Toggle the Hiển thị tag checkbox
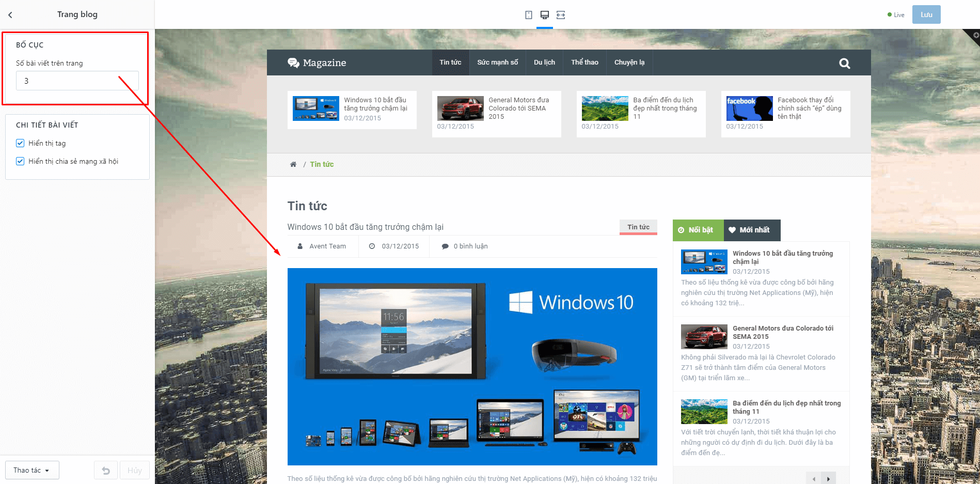This screenshot has width=980, height=484. click(x=20, y=143)
